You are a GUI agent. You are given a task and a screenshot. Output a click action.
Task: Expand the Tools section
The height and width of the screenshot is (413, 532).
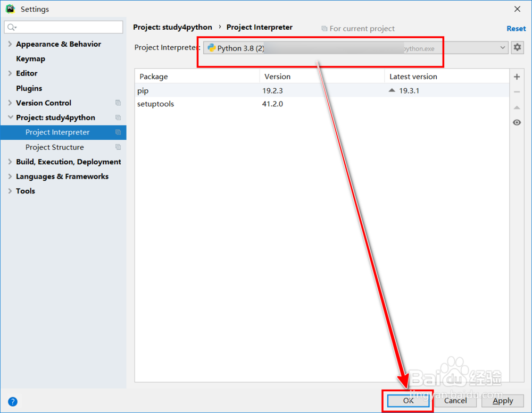coord(10,191)
